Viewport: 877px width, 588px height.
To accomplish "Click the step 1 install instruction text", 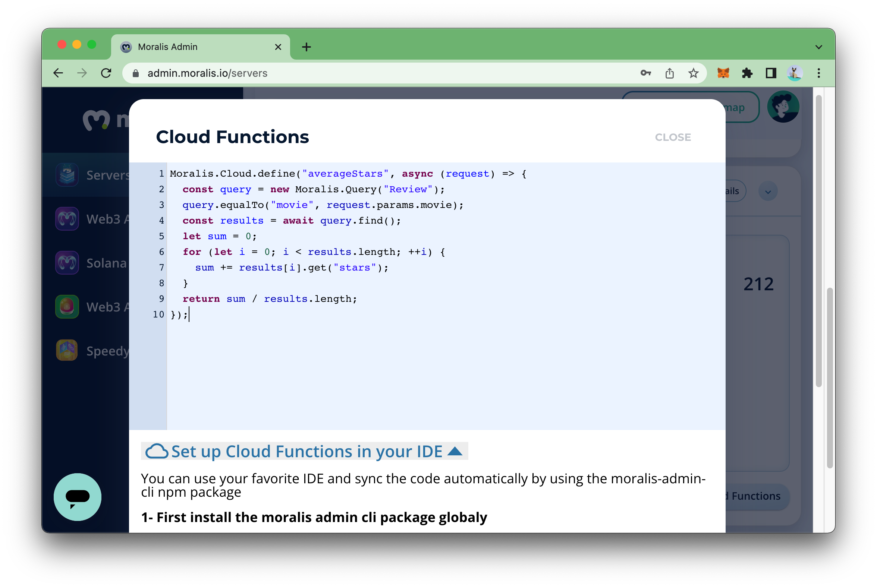I will tap(314, 517).
